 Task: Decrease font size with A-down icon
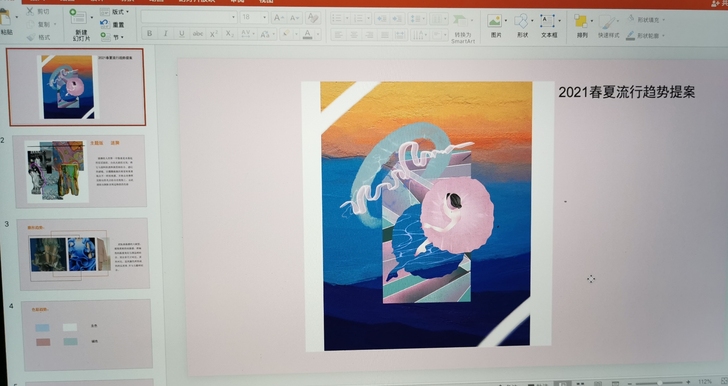294,18
